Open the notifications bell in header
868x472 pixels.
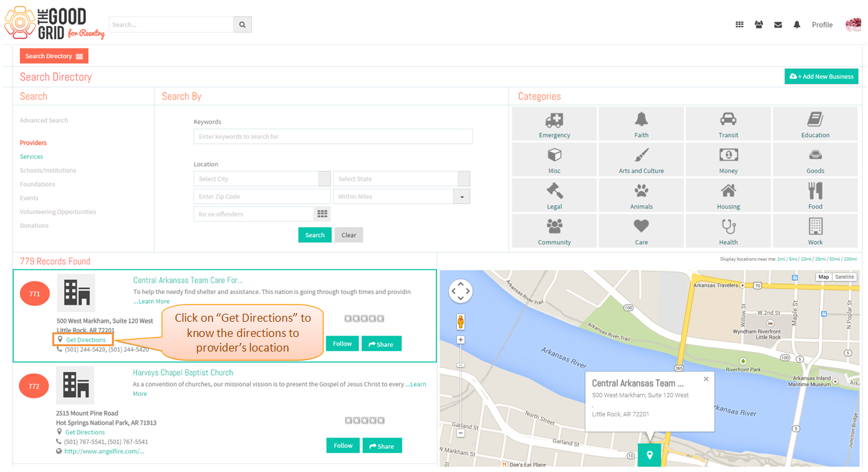pyautogui.click(x=797, y=24)
